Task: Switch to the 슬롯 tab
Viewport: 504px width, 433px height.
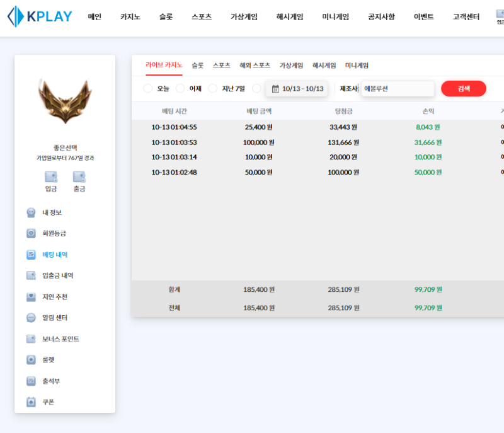Action: coord(197,65)
